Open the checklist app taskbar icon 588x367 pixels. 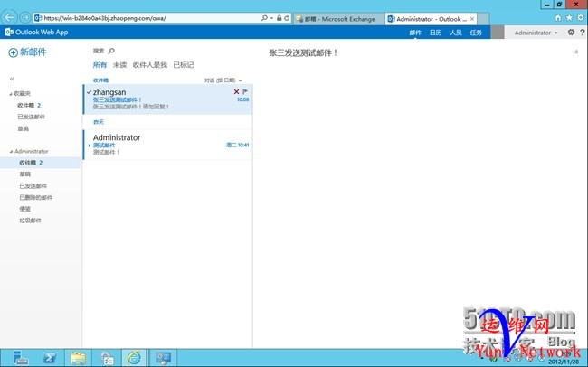tap(107, 358)
